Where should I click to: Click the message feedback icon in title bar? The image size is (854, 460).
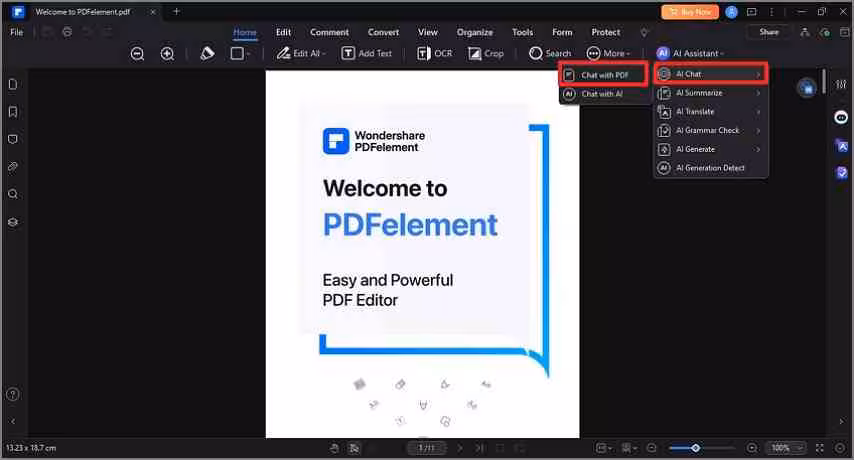coord(752,11)
